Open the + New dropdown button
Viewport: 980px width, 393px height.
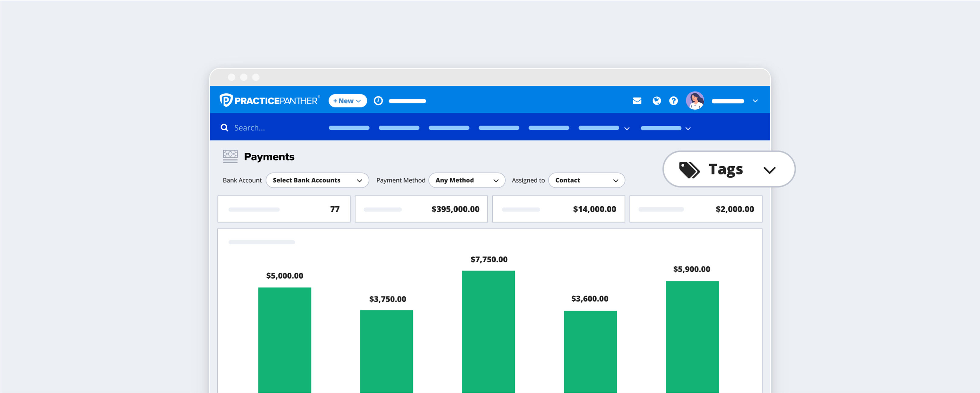pyautogui.click(x=347, y=101)
